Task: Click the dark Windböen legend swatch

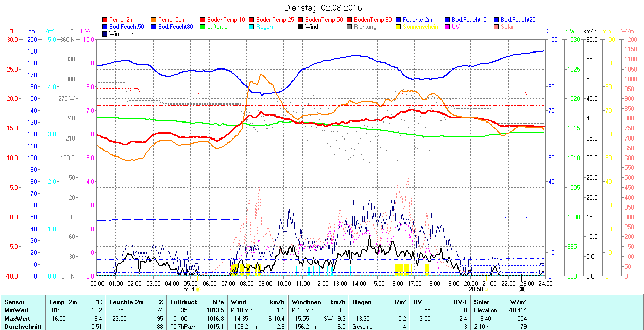Action: pyautogui.click(x=105, y=34)
